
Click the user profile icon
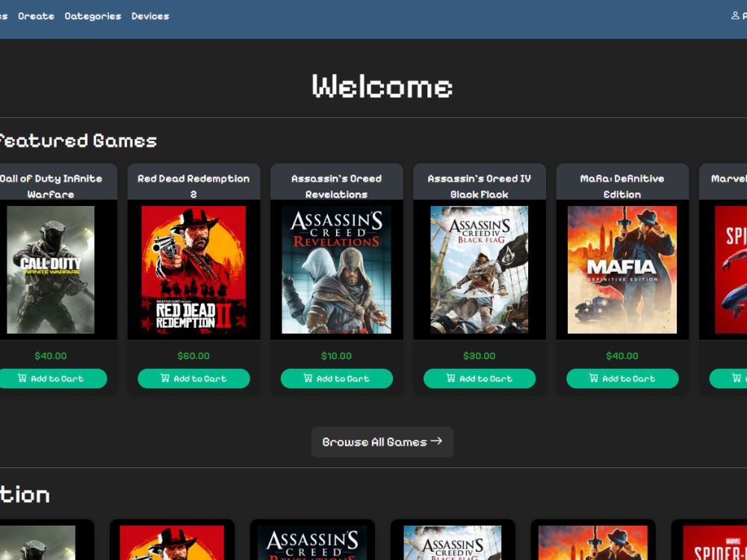(736, 16)
